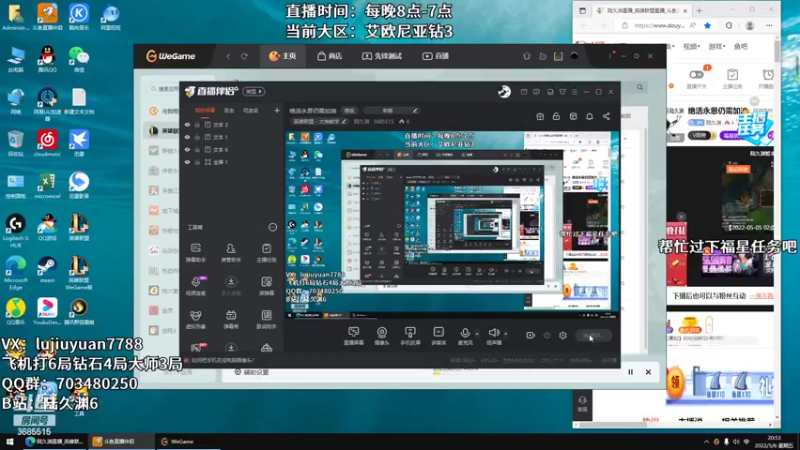Open the virtual avatar tool
The image size is (800, 450).
pyautogui.click(x=195, y=319)
